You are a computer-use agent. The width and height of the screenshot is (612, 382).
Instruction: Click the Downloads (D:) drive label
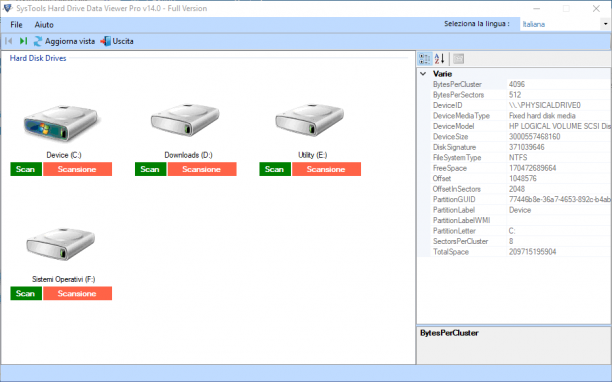(x=188, y=155)
